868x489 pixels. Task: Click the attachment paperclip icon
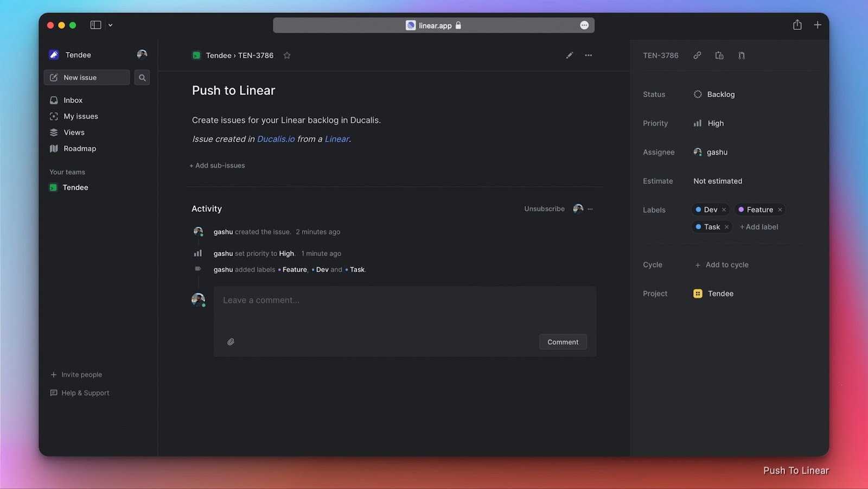(231, 342)
